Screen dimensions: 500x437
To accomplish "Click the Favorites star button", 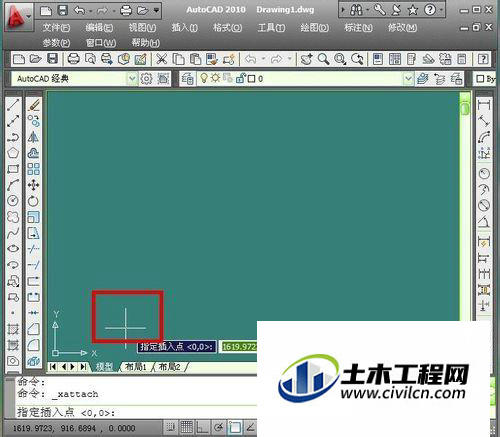I will click(413, 10).
